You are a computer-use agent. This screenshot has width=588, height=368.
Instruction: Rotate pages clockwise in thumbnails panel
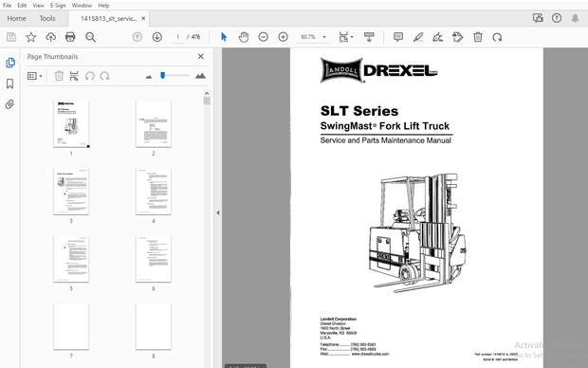[104, 76]
